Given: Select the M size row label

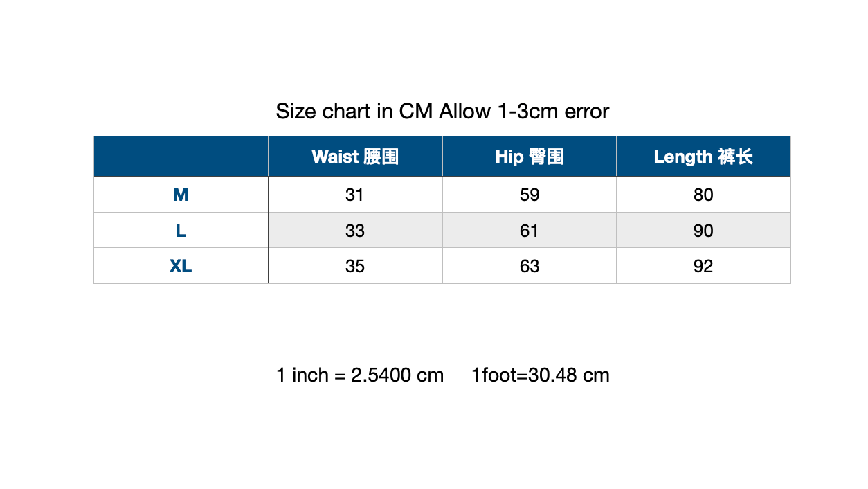Looking at the screenshot, I should 181,195.
